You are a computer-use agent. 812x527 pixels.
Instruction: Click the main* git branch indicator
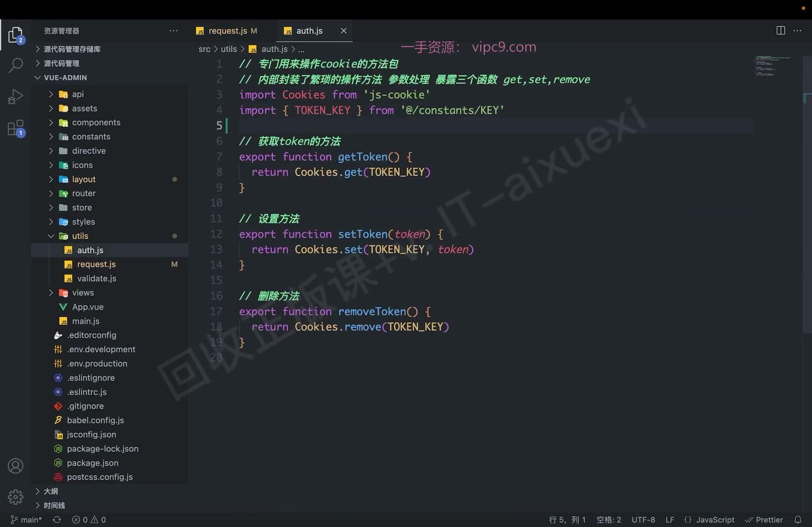26,520
